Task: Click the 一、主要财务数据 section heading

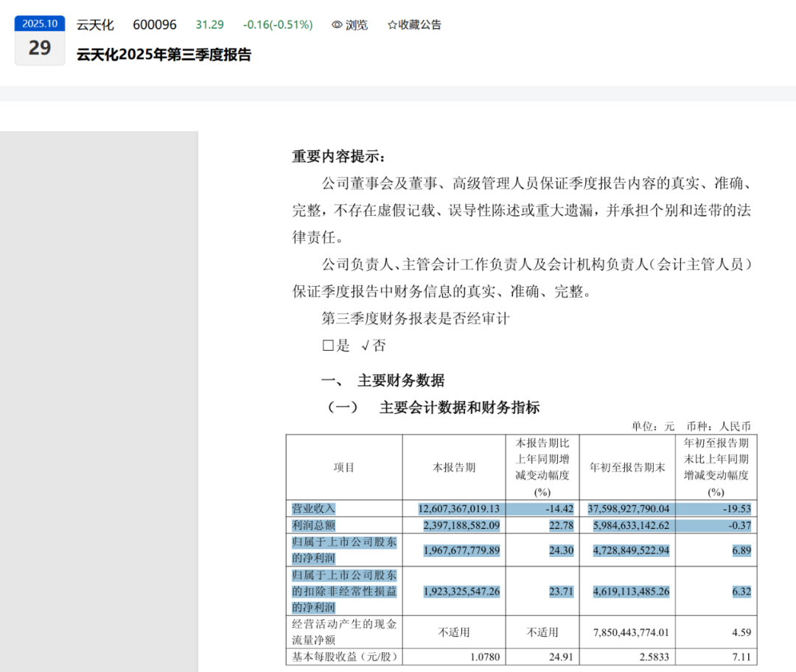Action: pos(383,381)
